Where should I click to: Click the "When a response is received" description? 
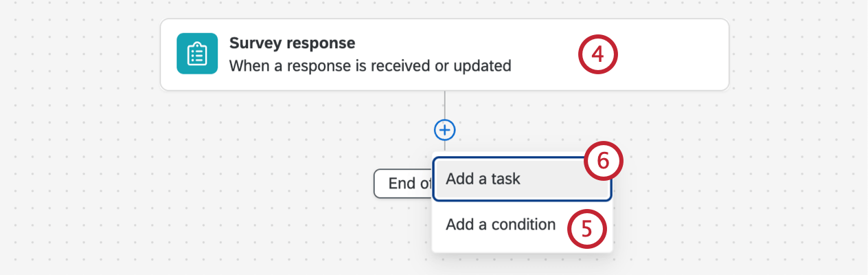pos(369,67)
